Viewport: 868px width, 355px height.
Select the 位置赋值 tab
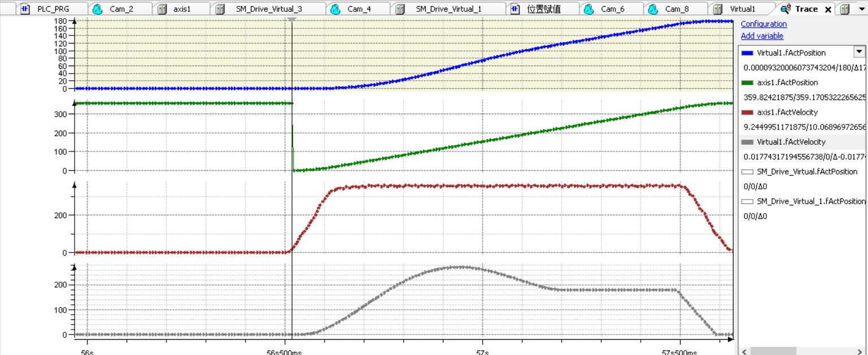[x=543, y=9]
